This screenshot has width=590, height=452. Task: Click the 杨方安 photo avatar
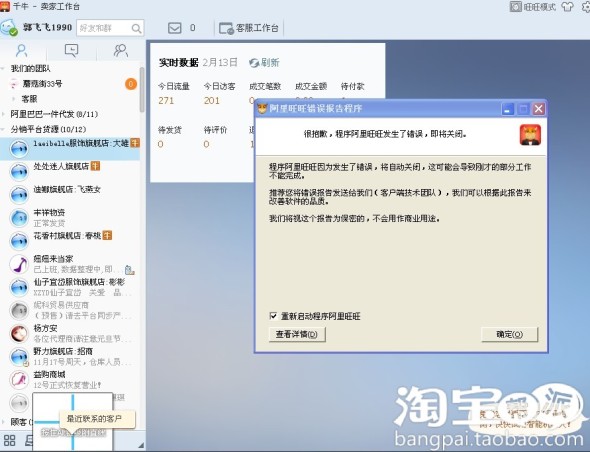pyautogui.click(x=19, y=333)
